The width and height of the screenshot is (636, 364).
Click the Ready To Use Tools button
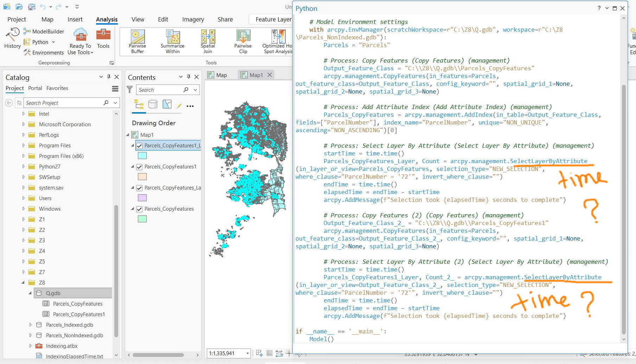pyautogui.click(x=80, y=40)
